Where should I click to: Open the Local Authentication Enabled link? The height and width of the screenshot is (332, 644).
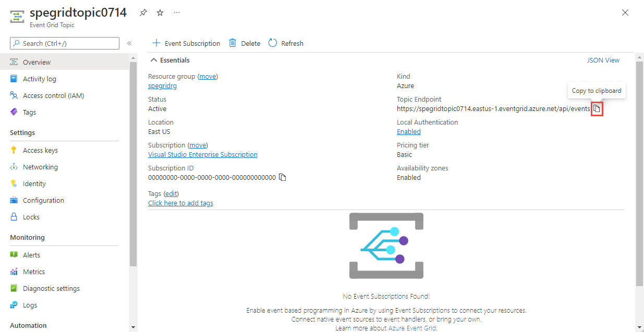(409, 131)
